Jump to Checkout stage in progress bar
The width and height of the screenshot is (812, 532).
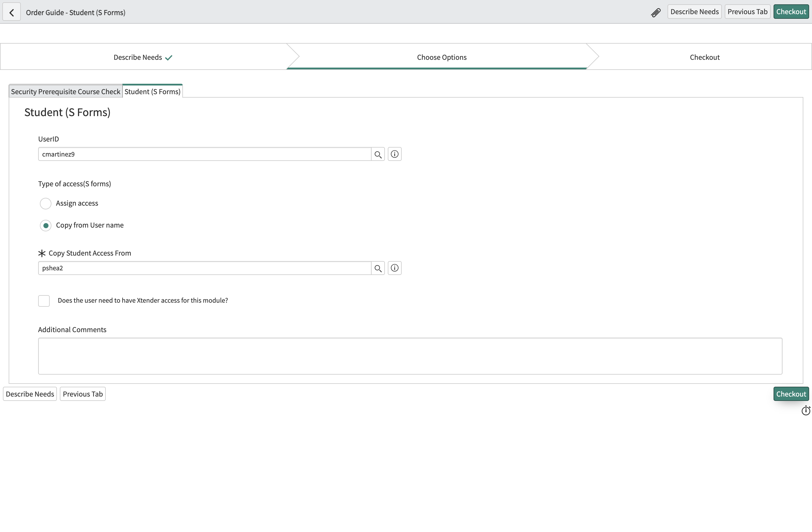coord(705,57)
